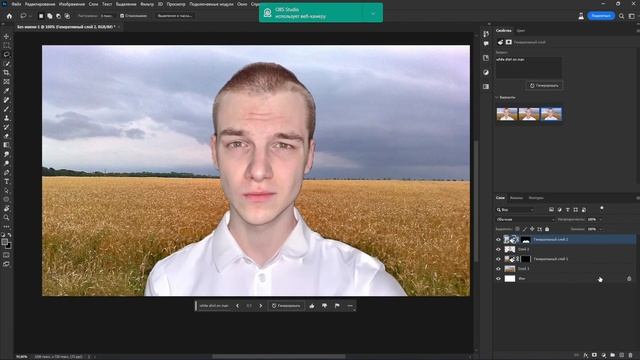Select the Gradient tool
This screenshot has height=360, width=640.
pyautogui.click(x=7, y=145)
